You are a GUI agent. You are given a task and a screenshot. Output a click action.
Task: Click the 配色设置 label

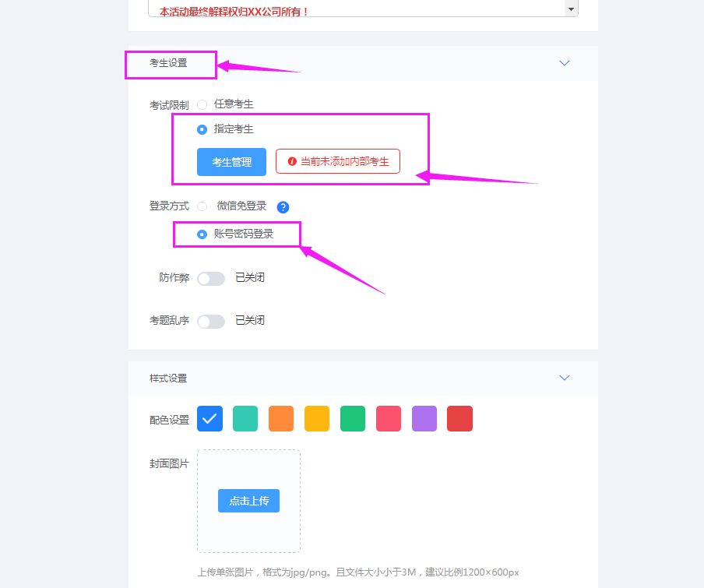point(169,420)
